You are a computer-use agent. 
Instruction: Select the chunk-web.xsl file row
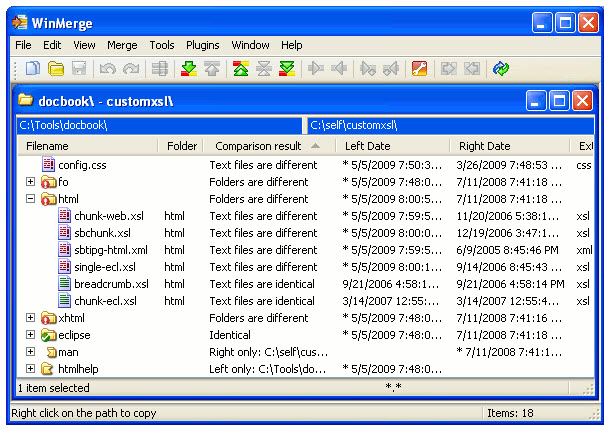[305, 216]
